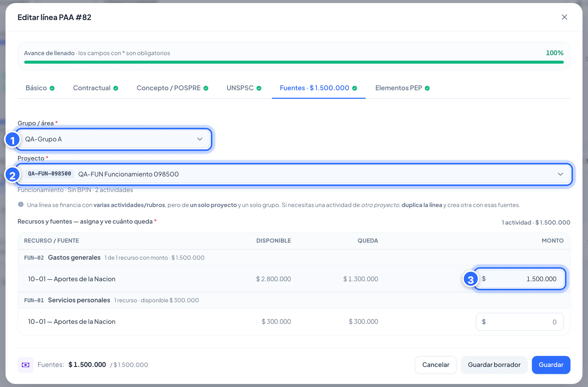Click the green check icon beside Contractual
588x387 pixels.
click(116, 88)
